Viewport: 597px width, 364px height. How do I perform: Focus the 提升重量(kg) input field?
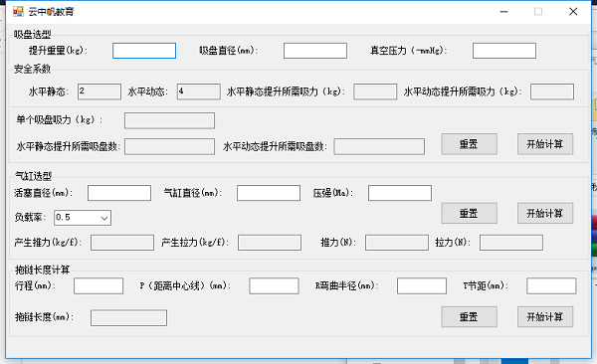click(x=144, y=51)
